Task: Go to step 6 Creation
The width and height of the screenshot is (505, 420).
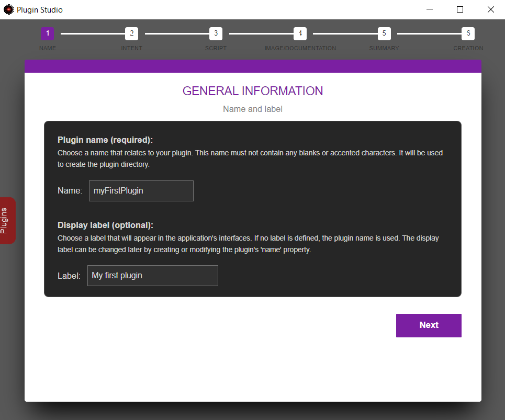Action: (468, 33)
